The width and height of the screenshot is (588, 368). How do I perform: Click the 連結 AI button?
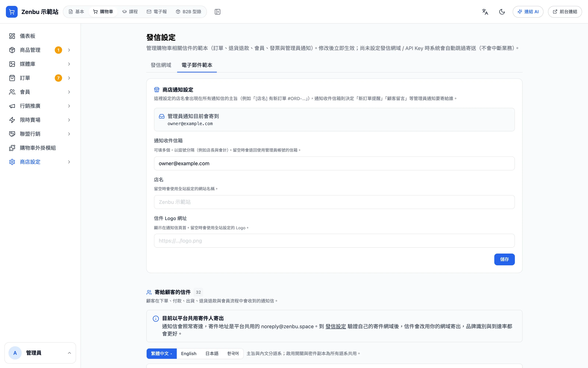click(528, 12)
